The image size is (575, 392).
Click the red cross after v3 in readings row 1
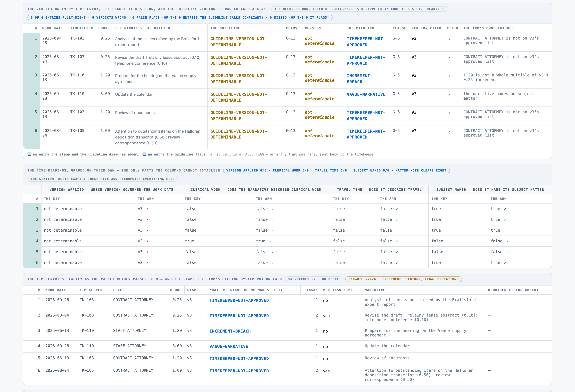148,209
